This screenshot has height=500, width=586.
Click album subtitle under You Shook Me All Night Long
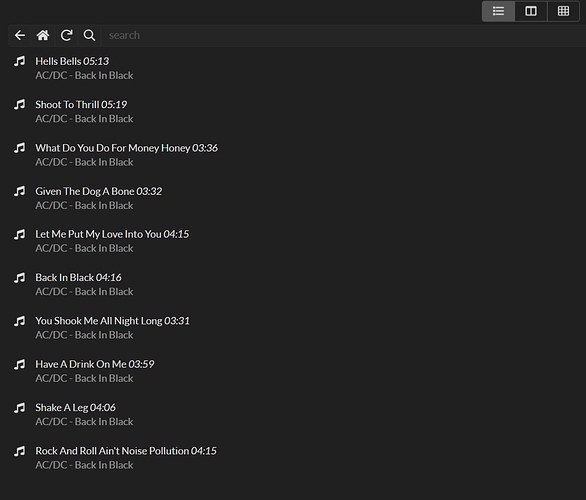[84, 335]
